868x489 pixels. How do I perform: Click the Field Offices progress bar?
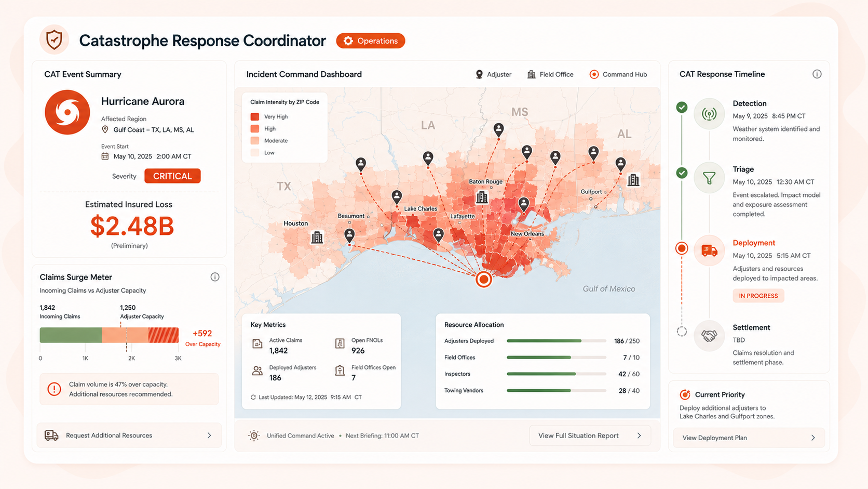pyautogui.click(x=557, y=358)
